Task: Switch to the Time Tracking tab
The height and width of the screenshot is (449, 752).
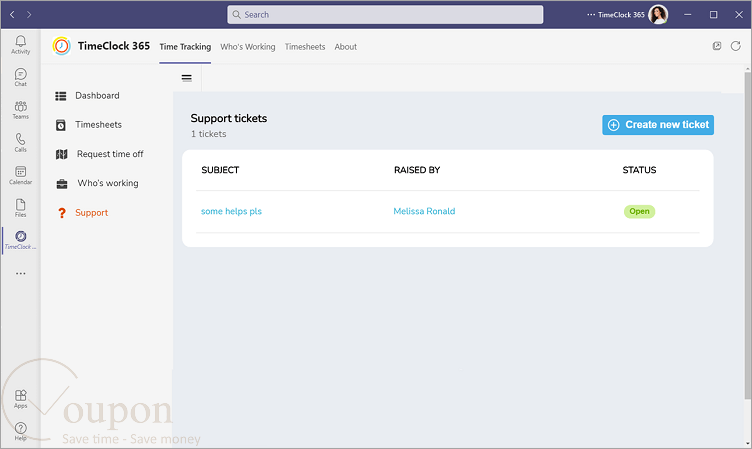Action: pos(185,47)
